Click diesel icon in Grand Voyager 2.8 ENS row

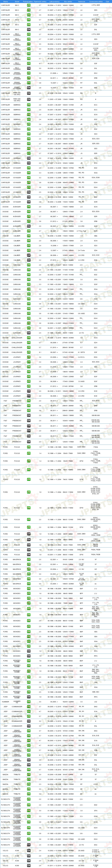pos(29,88)
